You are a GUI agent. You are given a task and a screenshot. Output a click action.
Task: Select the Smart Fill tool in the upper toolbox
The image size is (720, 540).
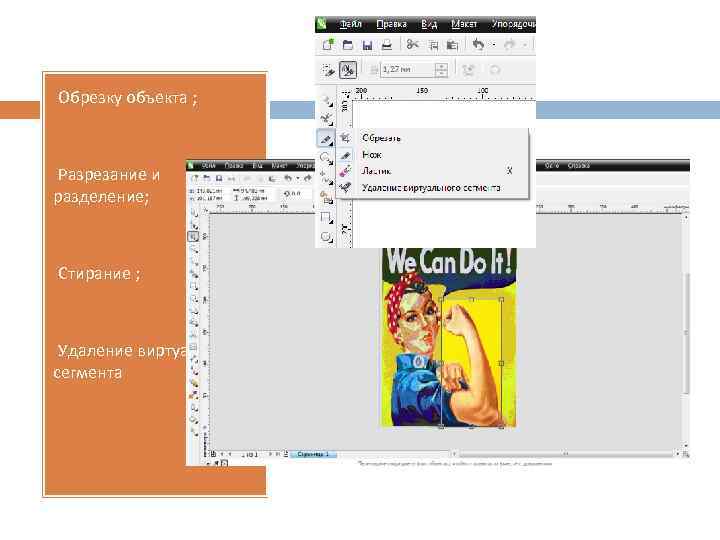pyautogui.click(x=326, y=198)
